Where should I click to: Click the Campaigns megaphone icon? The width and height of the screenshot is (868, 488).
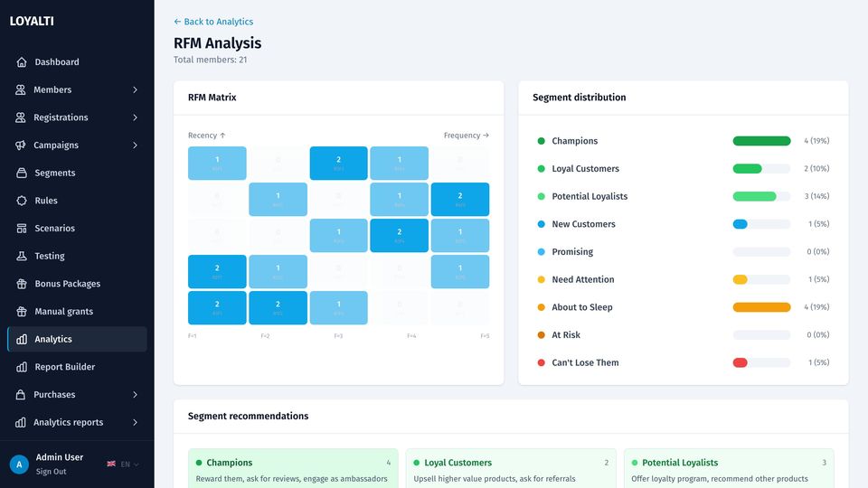(x=21, y=145)
